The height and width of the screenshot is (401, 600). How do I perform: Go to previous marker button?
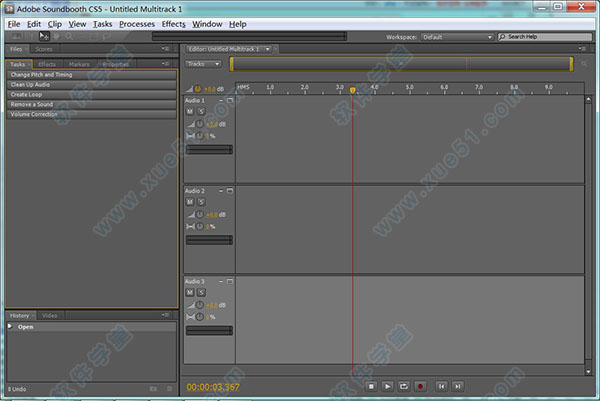(442, 386)
